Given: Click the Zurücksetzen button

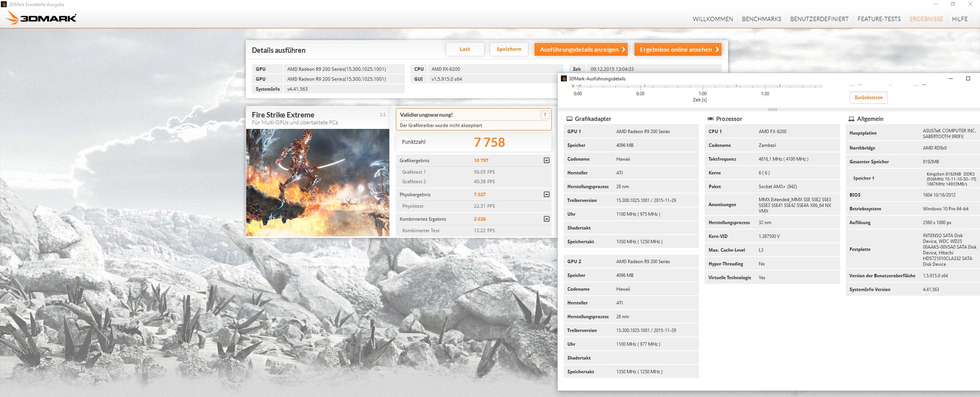Looking at the screenshot, I should [869, 98].
